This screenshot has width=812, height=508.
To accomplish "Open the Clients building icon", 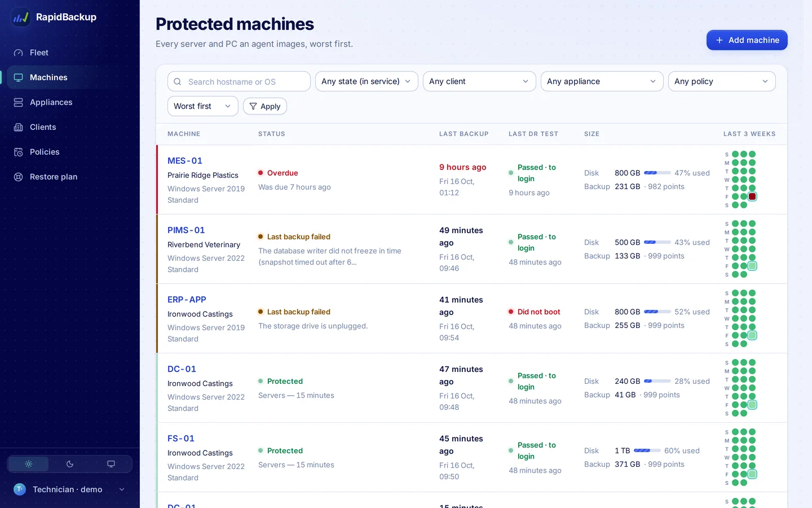I will (x=19, y=127).
